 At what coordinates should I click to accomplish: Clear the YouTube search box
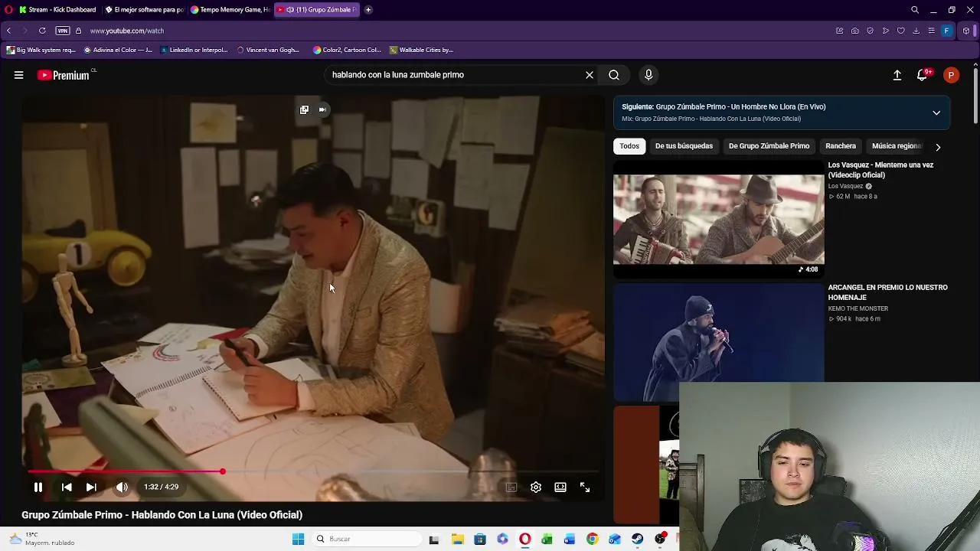(x=590, y=75)
